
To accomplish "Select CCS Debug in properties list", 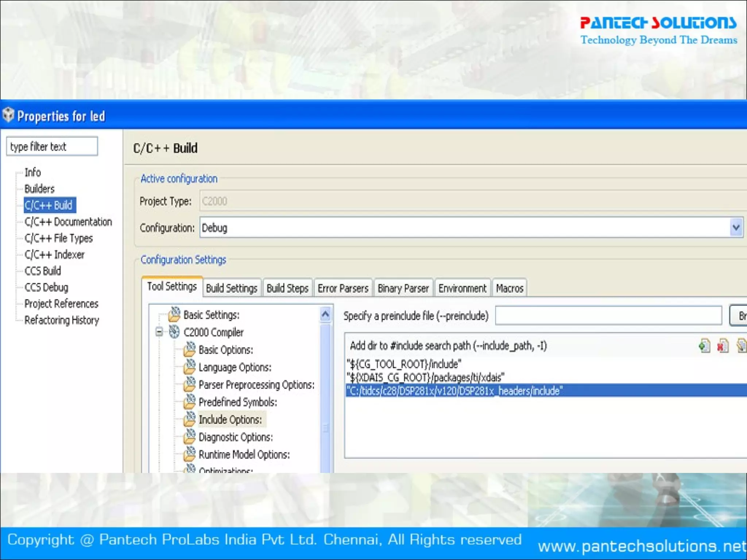I will click(46, 287).
